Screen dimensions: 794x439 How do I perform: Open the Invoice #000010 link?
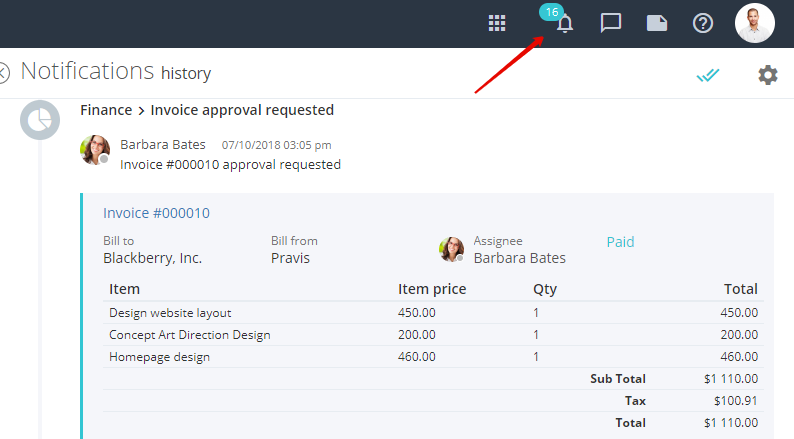(x=156, y=213)
